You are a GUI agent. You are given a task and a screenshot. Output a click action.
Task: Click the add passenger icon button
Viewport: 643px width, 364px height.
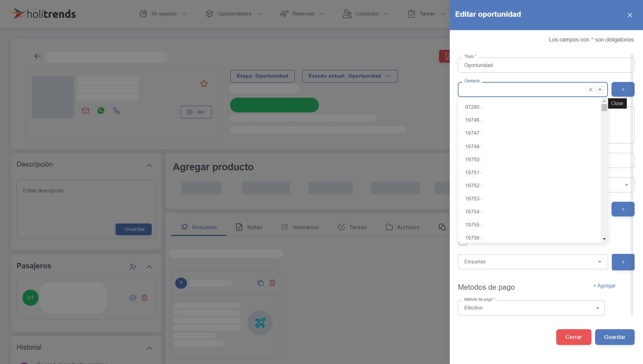point(133,266)
